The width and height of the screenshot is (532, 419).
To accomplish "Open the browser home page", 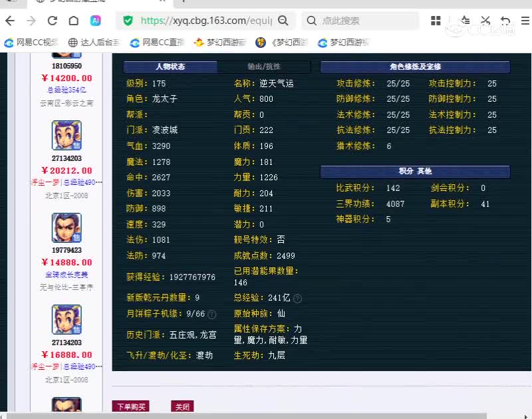I will tap(74, 21).
